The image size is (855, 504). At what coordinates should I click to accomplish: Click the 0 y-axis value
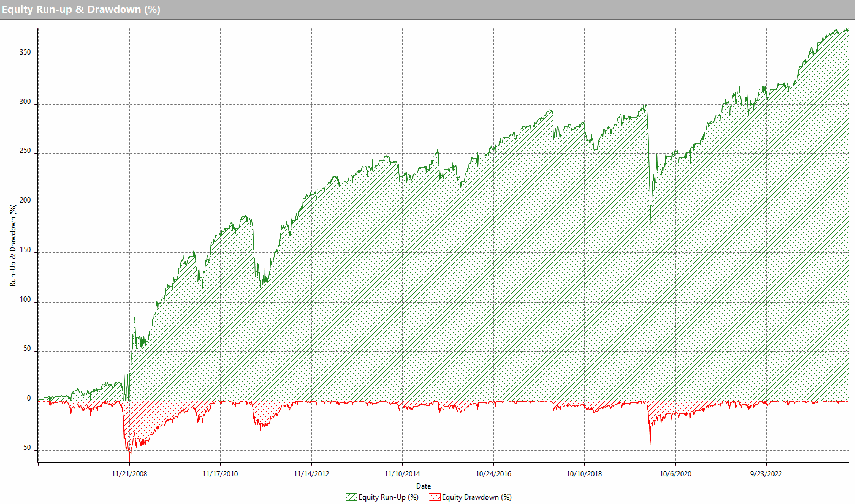click(29, 399)
